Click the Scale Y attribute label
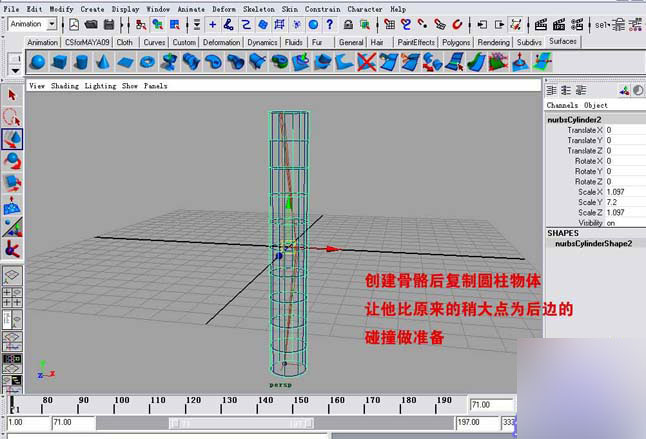The width and height of the screenshot is (646, 439). (x=590, y=202)
